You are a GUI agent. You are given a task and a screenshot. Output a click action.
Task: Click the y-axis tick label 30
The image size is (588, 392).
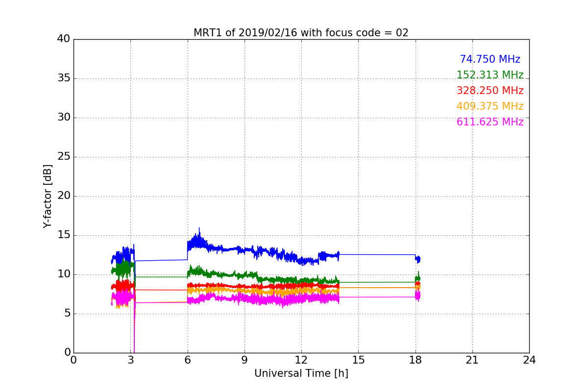point(64,118)
